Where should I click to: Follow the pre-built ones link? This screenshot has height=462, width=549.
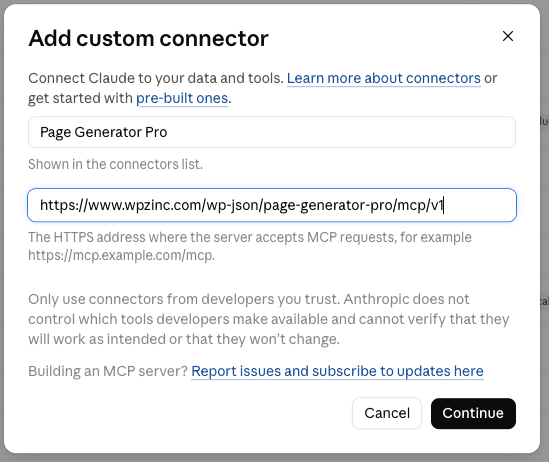[182, 98]
